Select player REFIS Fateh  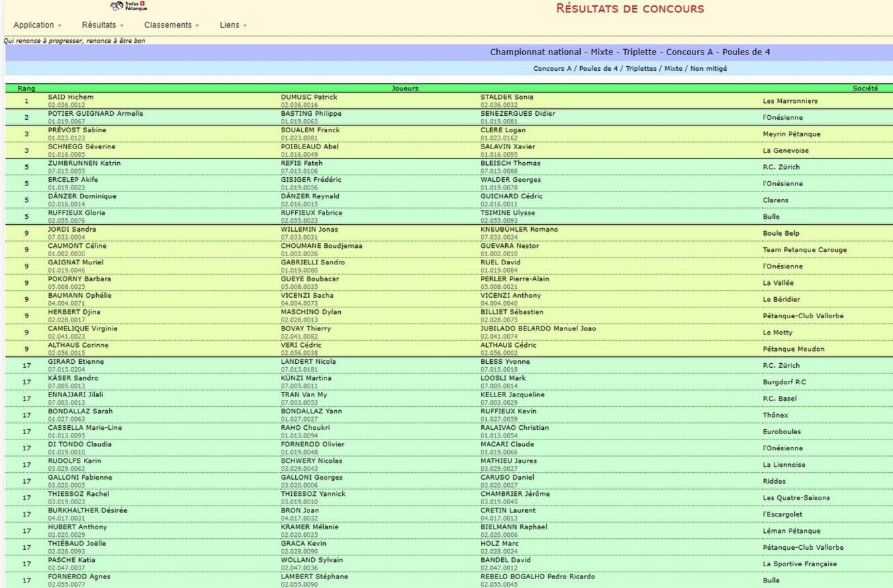tap(301, 164)
